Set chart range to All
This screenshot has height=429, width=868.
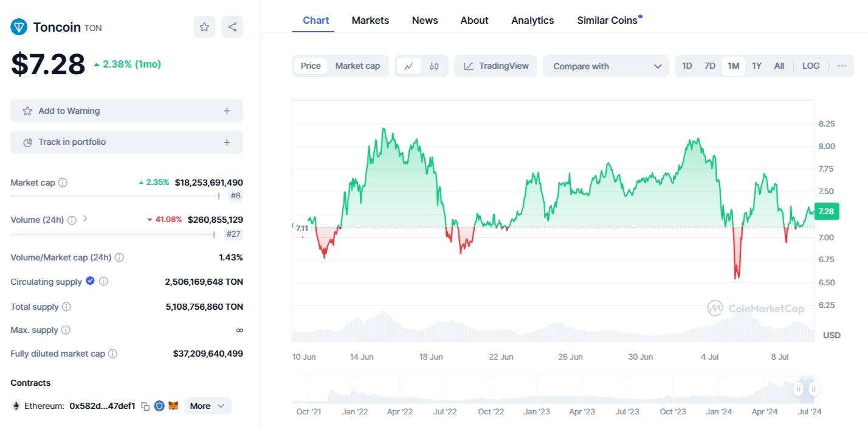[x=779, y=66]
